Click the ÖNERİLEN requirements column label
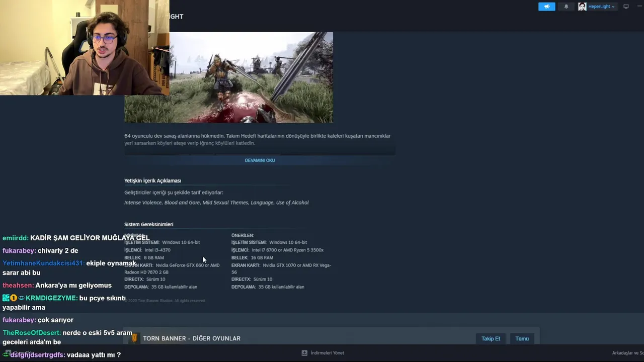 click(243, 235)
